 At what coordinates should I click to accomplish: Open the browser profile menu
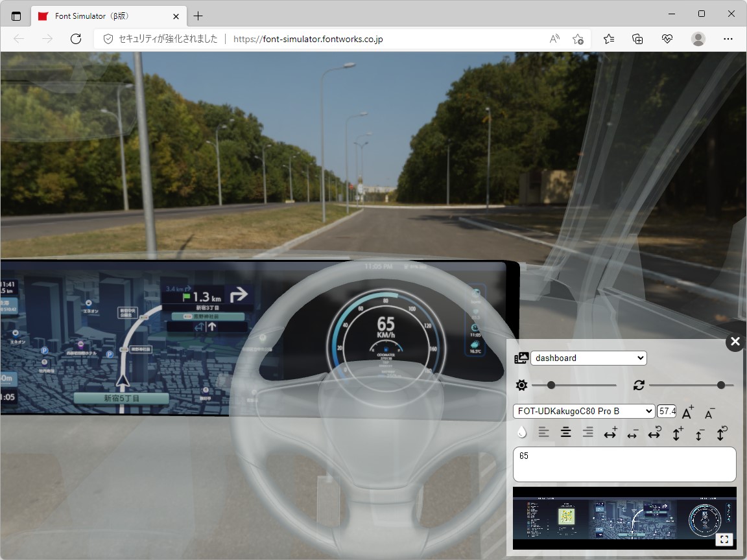point(698,39)
